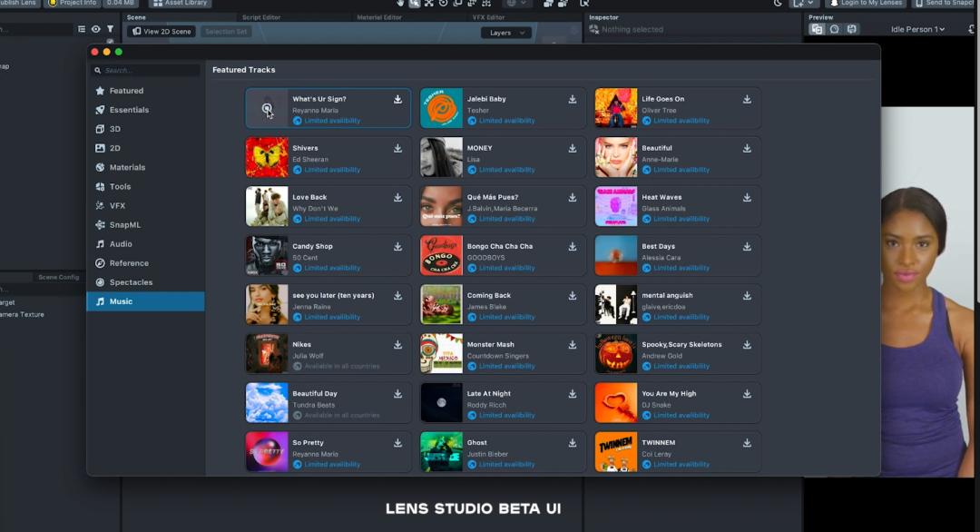This screenshot has height=532, width=980.
Task: Click the list view icon in Objects panel
Action: (x=82, y=29)
